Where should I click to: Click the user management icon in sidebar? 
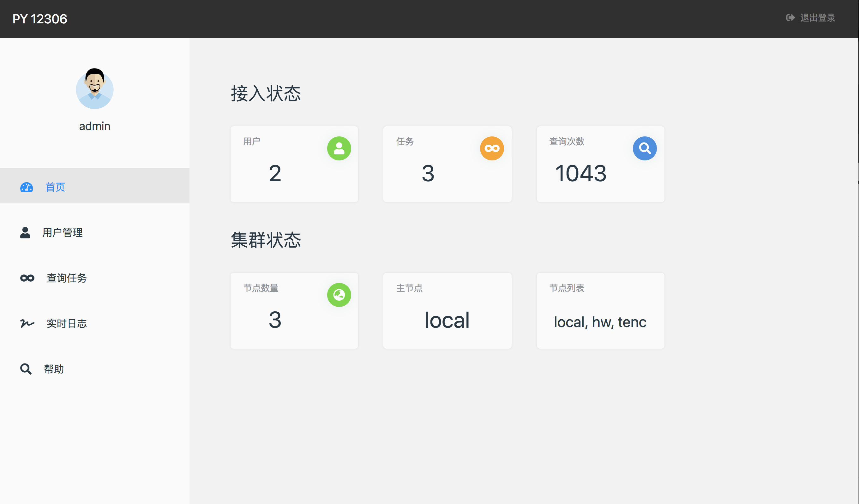point(25,233)
